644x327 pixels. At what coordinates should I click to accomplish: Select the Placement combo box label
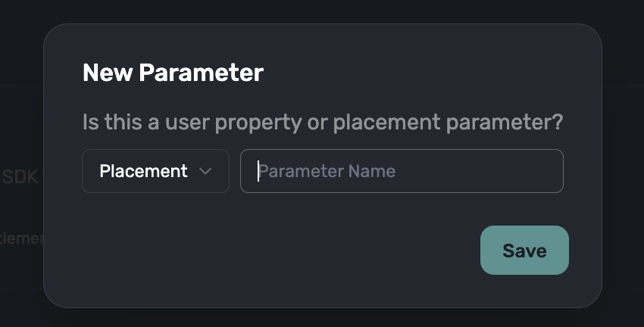click(x=143, y=171)
